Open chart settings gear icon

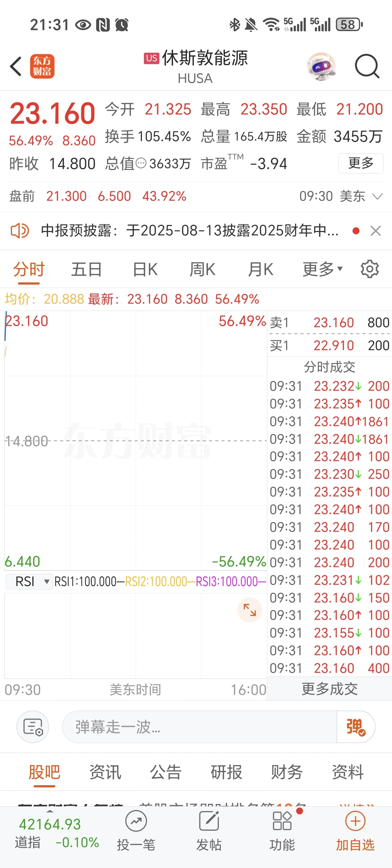369,269
